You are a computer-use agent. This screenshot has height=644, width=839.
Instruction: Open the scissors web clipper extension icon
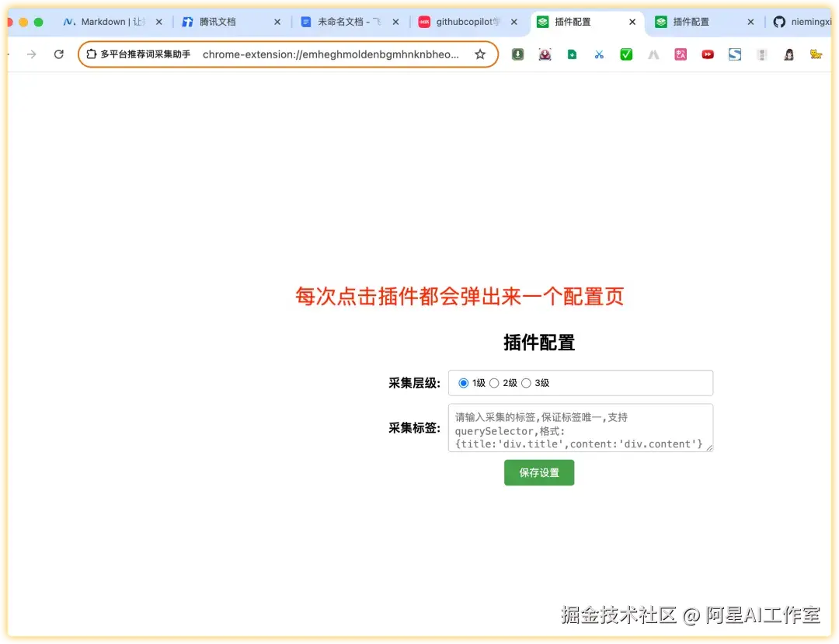599,54
